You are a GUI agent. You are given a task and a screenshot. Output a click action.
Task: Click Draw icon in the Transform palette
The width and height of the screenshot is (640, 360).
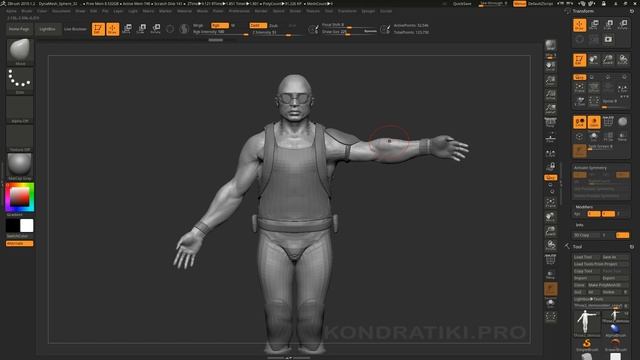580,25
